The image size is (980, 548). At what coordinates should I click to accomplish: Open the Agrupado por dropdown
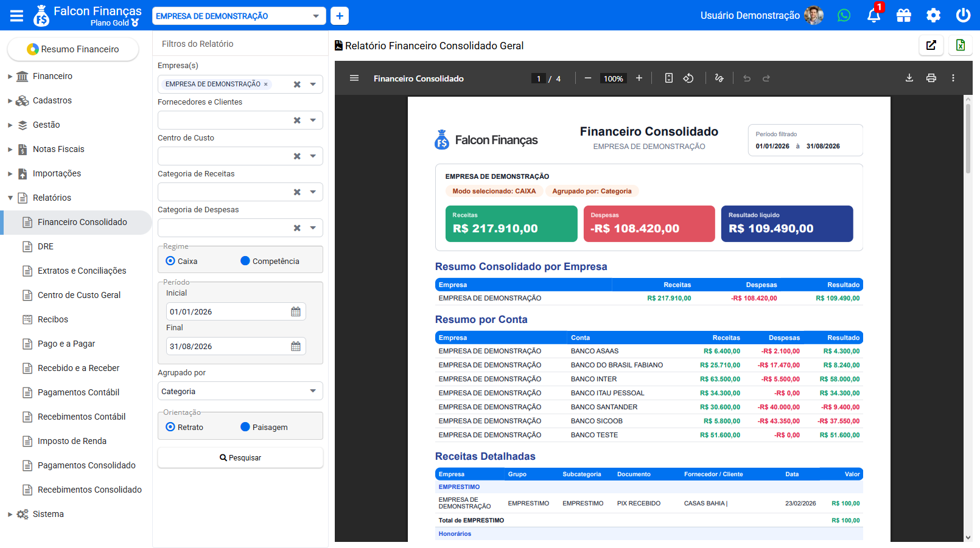pyautogui.click(x=240, y=391)
